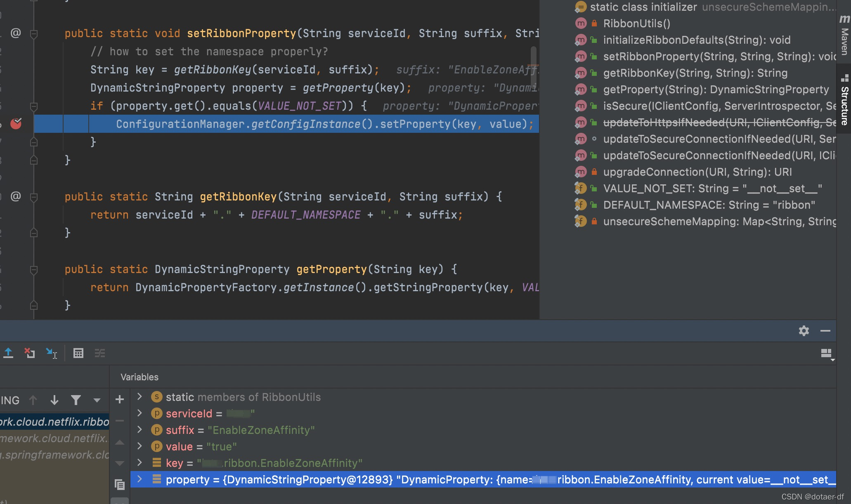The image size is (851, 504).
Task: Click the add new watch plus icon
Action: tap(120, 399)
